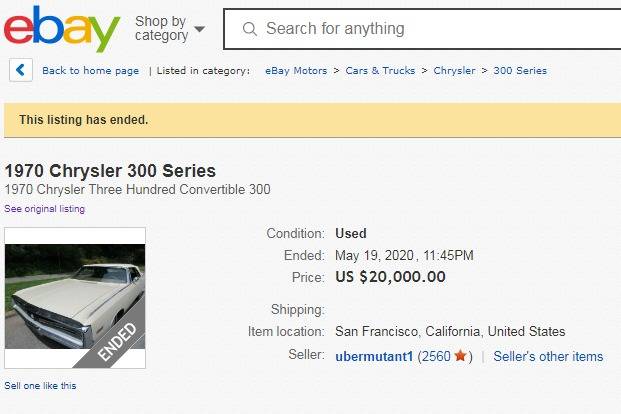Open eBay Motors breadcrumb category
Image resolution: width=621 pixels, height=414 pixels.
pyautogui.click(x=296, y=71)
